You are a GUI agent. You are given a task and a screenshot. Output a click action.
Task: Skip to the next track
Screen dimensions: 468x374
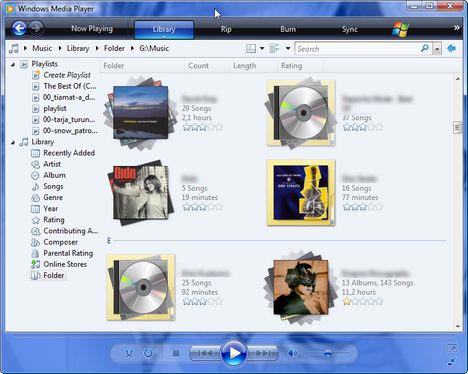pyautogui.click(x=263, y=353)
